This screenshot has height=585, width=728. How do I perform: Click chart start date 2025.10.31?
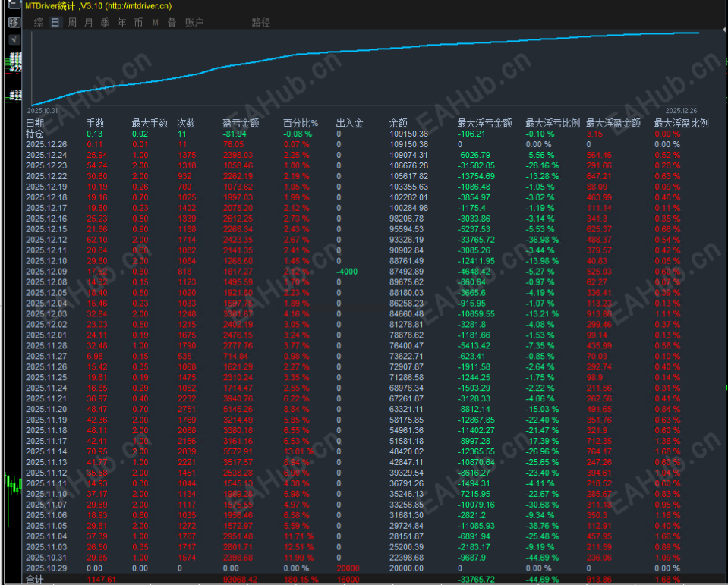coord(43,111)
